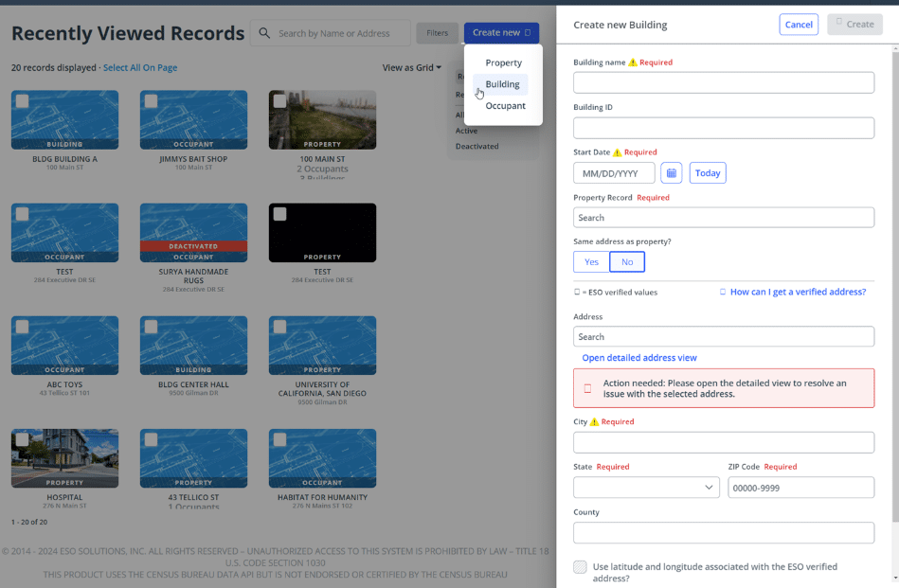Click the warning icon next to Building name
899x588 pixels.
tap(633, 62)
